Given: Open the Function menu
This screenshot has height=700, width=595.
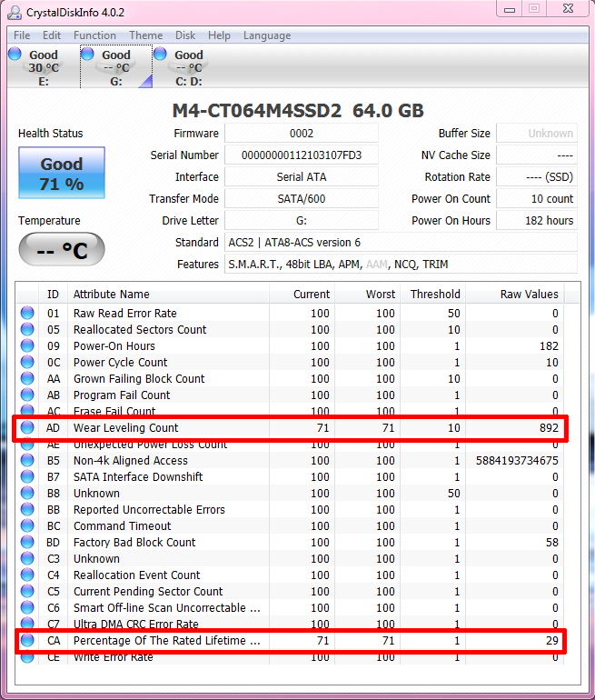Looking at the screenshot, I should [94, 35].
